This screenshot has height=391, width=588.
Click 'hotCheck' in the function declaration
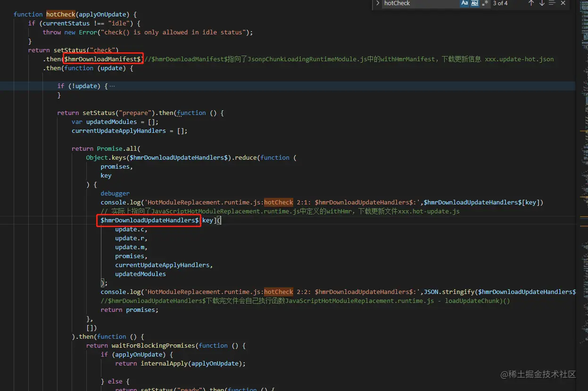pyautogui.click(x=61, y=15)
